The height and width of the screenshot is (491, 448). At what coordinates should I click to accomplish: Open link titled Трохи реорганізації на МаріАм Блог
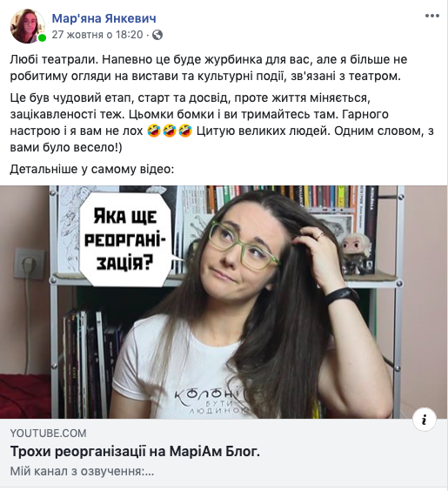pos(135,452)
